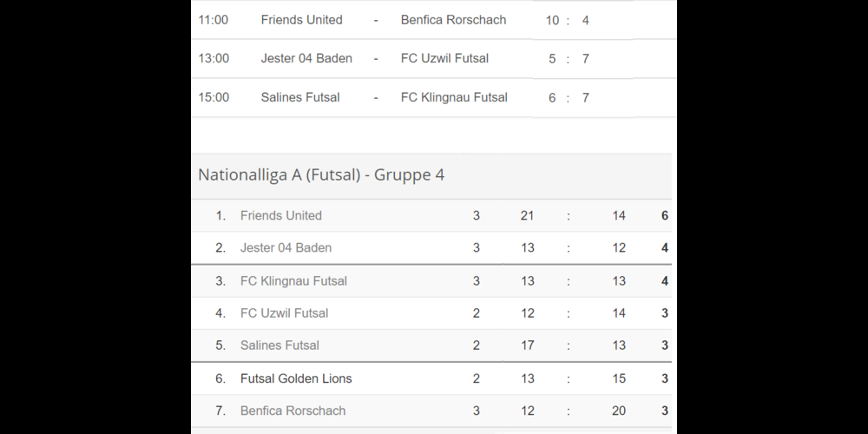Screen dimensions: 868x434
Task: Select the 6 : 7 match score
Action: (569, 97)
